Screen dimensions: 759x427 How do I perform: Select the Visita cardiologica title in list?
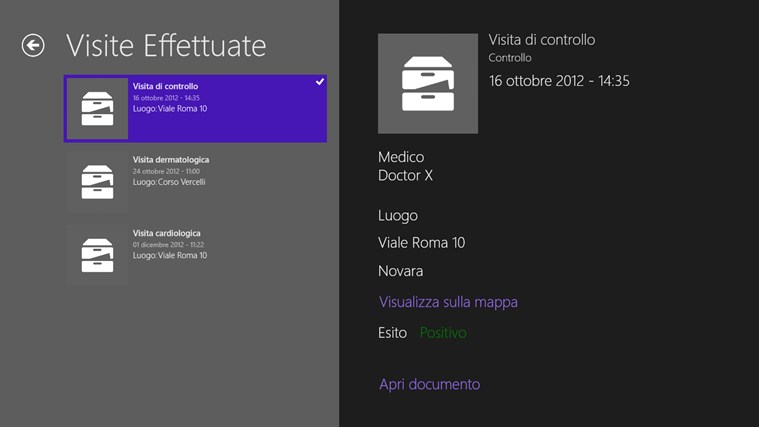click(x=167, y=233)
